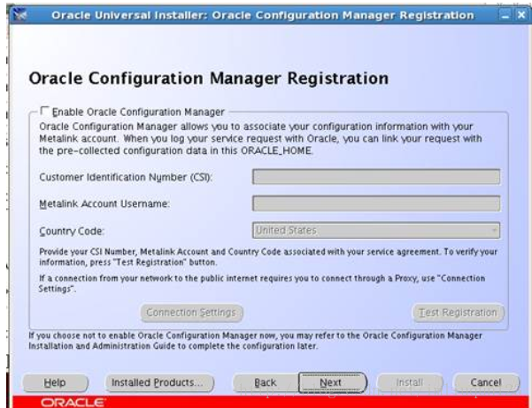Click the 'Country Code:' label
The width and height of the screenshot is (532, 408).
pos(72,231)
